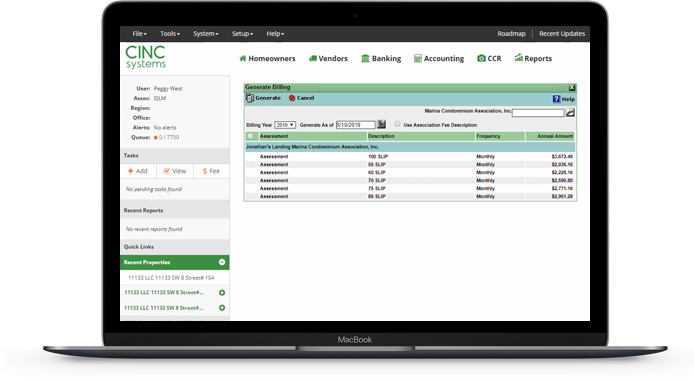Image resolution: width=694 pixels, height=381 pixels.
Task: Open the System dropdown menu
Action: 205,34
